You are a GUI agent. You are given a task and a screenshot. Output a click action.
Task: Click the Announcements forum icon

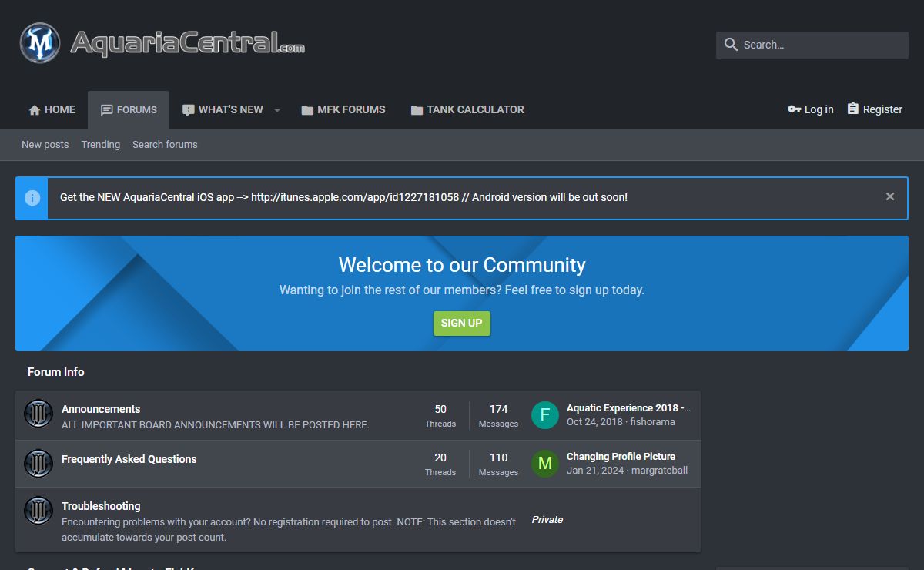(38, 414)
